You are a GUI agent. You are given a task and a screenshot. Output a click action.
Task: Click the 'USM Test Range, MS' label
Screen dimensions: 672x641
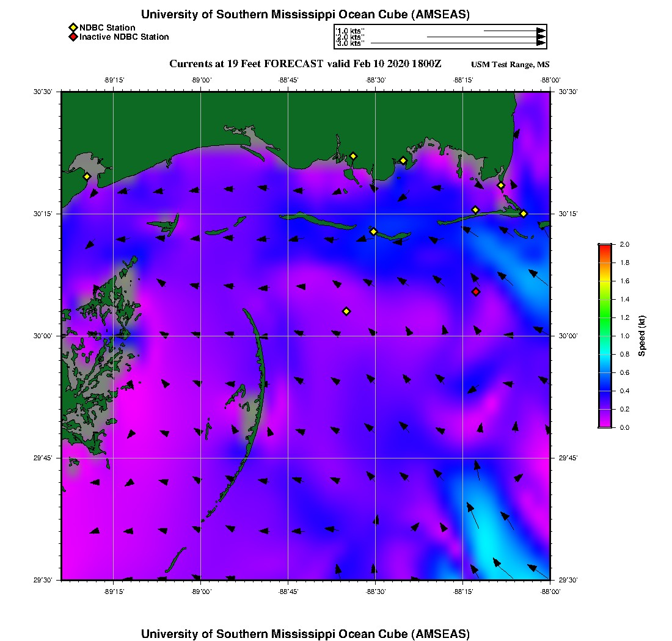click(x=510, y=65)
